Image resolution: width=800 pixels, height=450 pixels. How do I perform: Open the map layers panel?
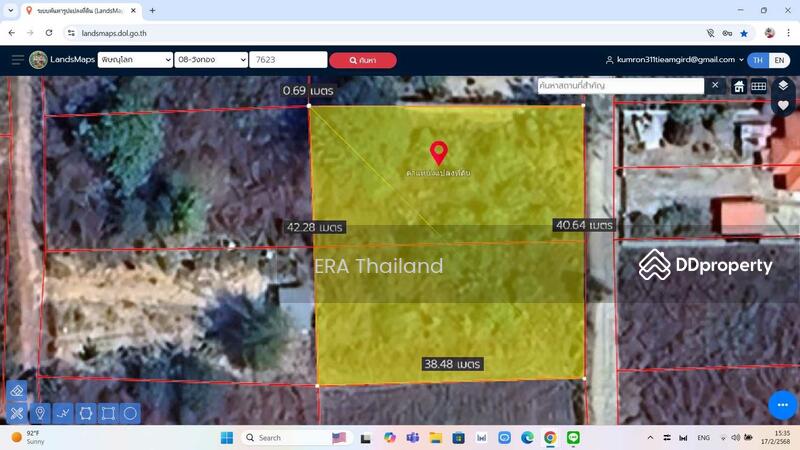coord(783,85)
